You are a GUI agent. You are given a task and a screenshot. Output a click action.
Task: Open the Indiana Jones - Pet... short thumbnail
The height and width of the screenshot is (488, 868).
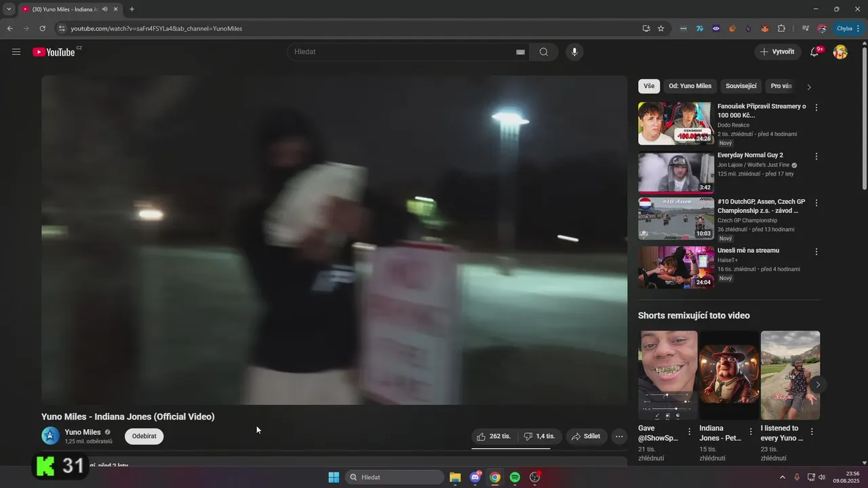pos(729,375)
